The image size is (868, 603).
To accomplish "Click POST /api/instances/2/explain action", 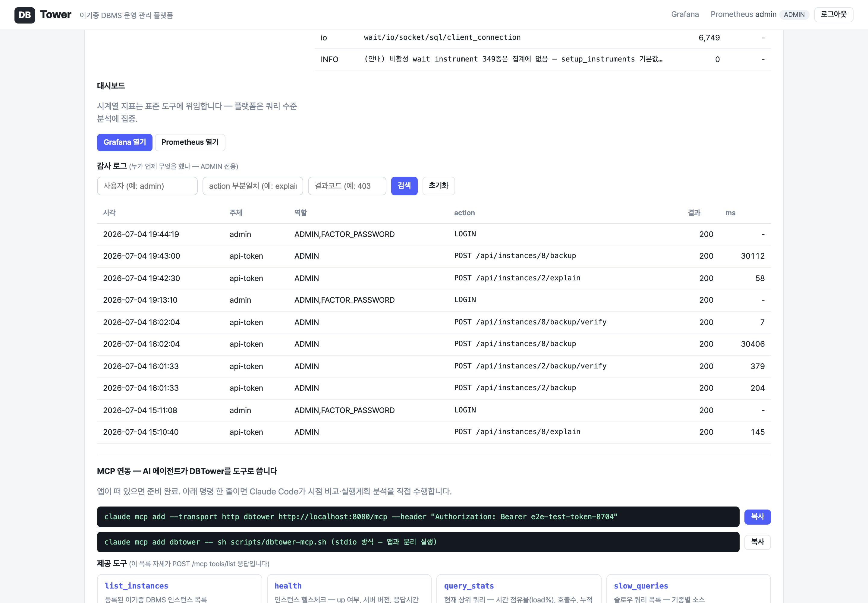I will click(x=517, y=278).
